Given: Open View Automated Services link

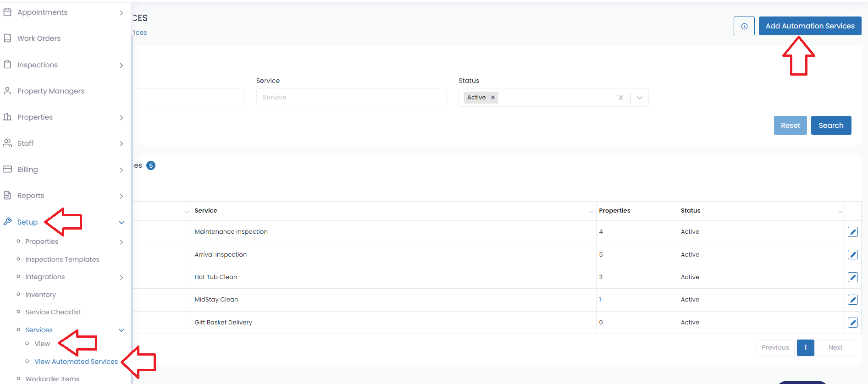Looking at the screenshot, I should 76,362.
